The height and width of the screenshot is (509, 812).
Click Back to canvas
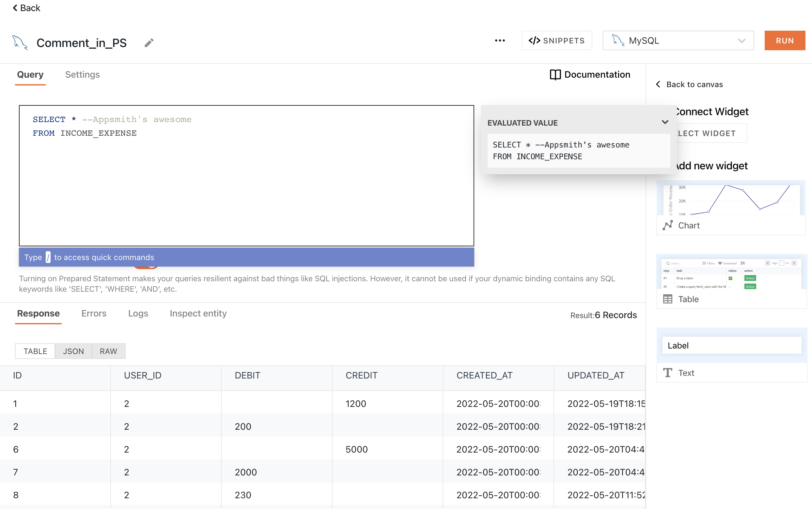(690, 85)
